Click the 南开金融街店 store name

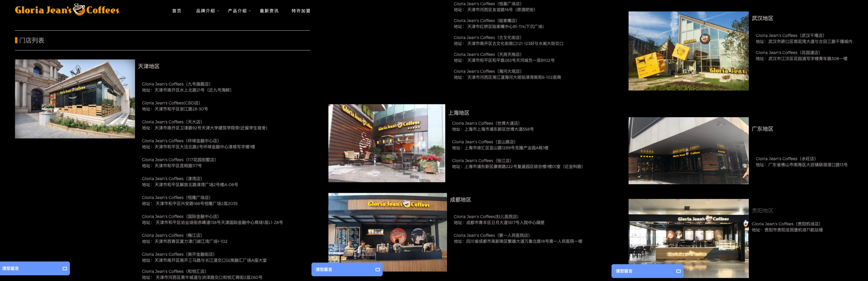[178, 254]
